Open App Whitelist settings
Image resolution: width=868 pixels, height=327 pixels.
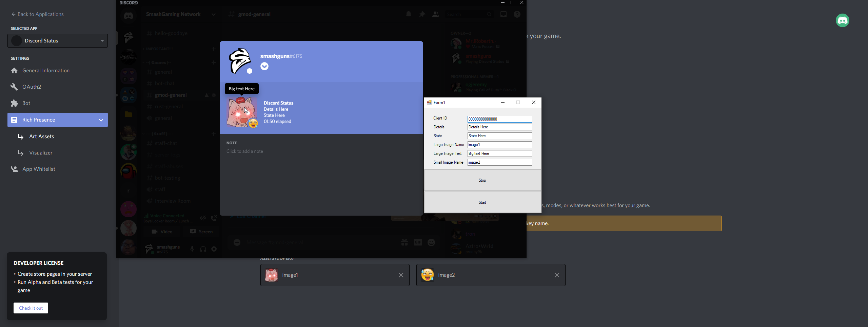pos(39,169)
